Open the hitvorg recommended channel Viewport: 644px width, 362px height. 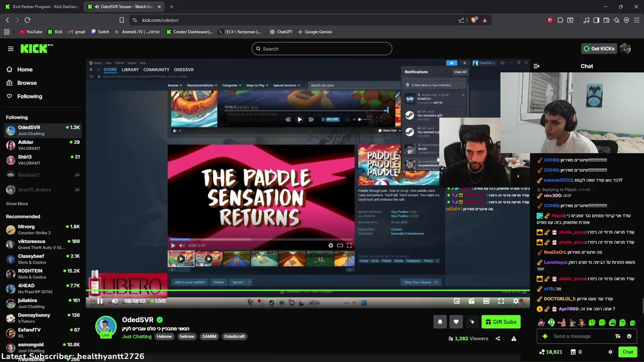(42, 230)
